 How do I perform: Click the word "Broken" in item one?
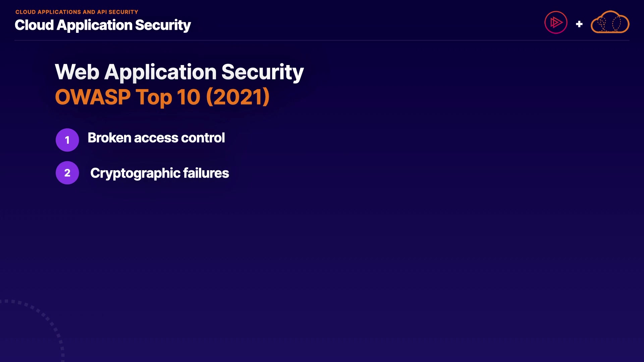(x=109, y=138)
